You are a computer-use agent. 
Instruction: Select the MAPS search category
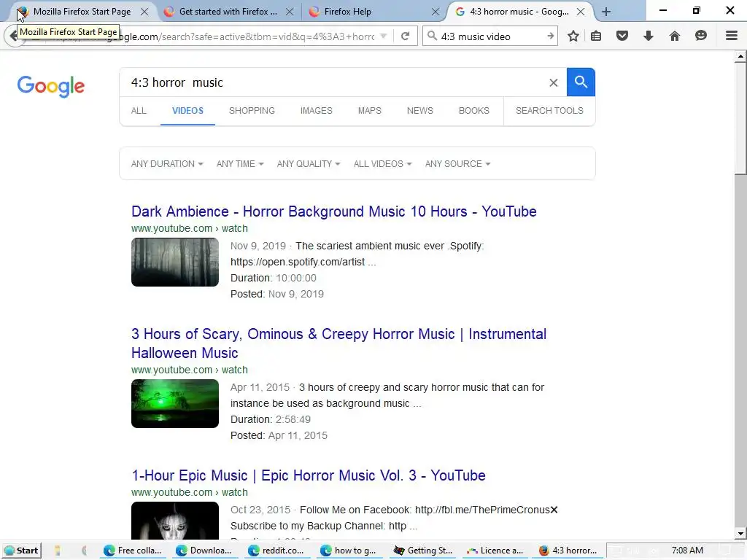click(x=370, y=111)
